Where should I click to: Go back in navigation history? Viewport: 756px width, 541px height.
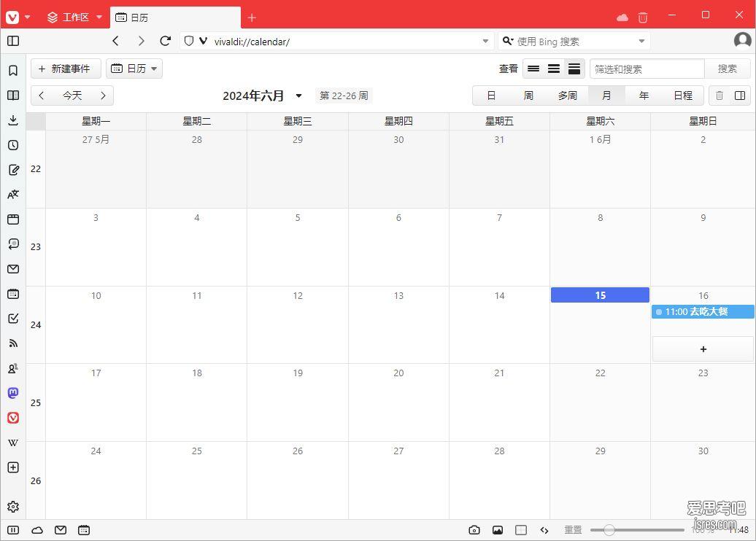pyautogui.click(x=116, y=41)
